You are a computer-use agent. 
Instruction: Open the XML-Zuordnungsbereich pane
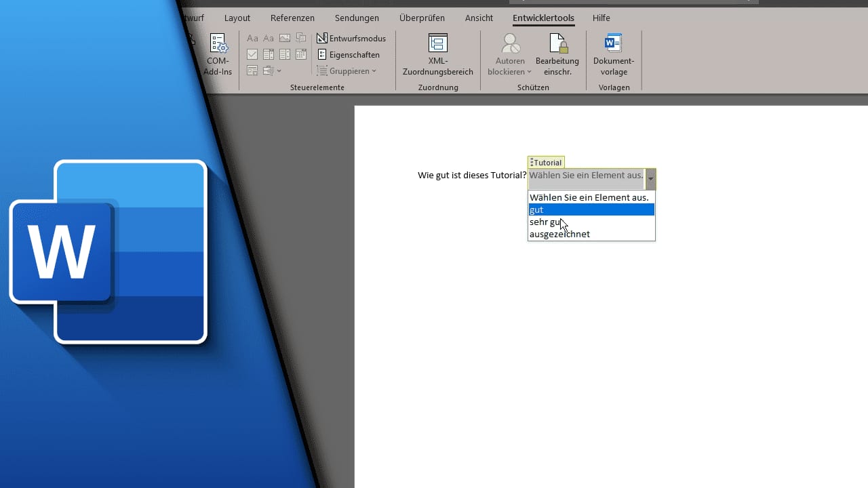[438, 54]
